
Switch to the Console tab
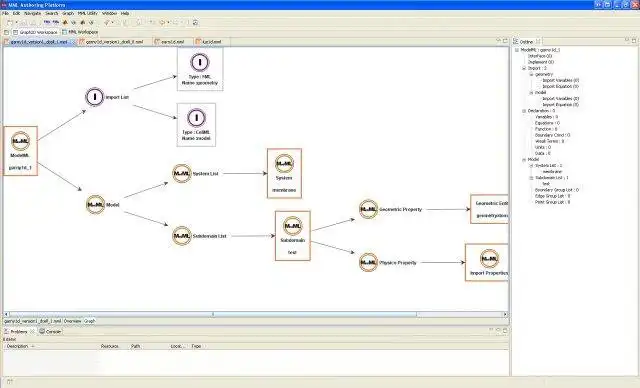coord(50,332)
